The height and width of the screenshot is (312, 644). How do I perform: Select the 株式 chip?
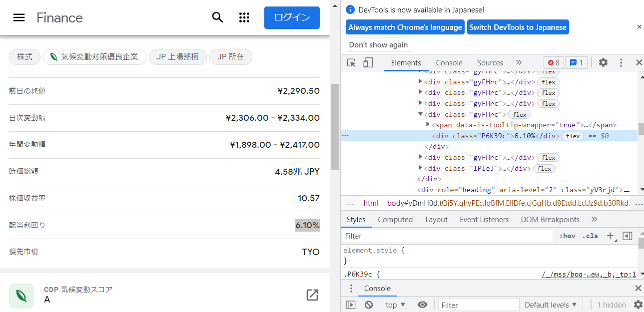click(x=24, y=57)
